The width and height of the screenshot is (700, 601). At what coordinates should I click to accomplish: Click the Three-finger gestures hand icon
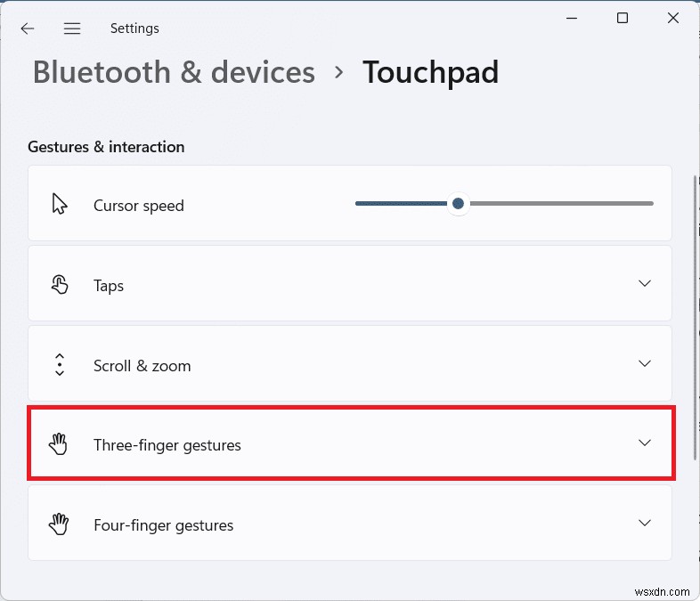point(60,444)
